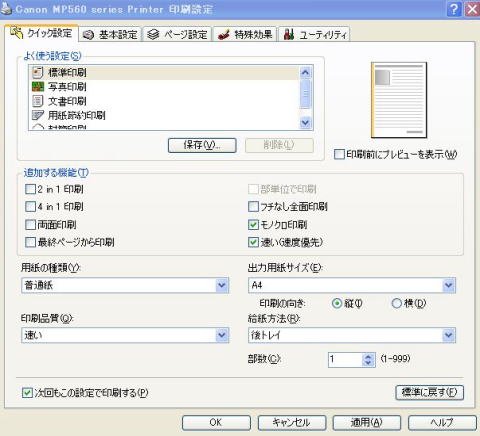Click the OK button
This screenshot has width=480, height=436.
coord(216,423)
